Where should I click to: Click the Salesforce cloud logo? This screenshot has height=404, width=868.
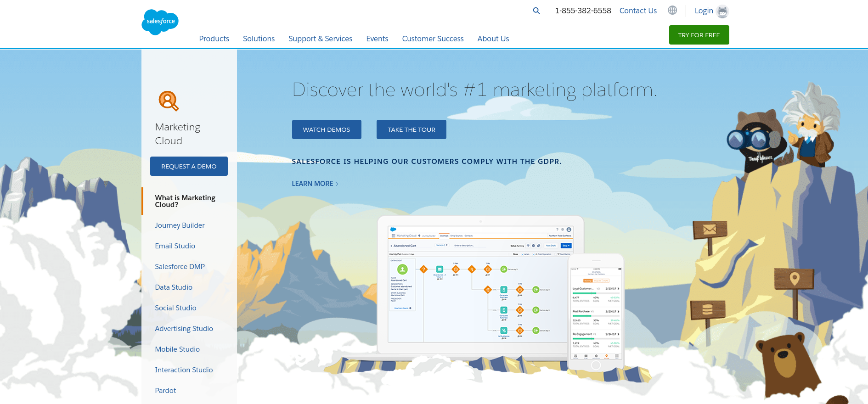pos(160,22)
